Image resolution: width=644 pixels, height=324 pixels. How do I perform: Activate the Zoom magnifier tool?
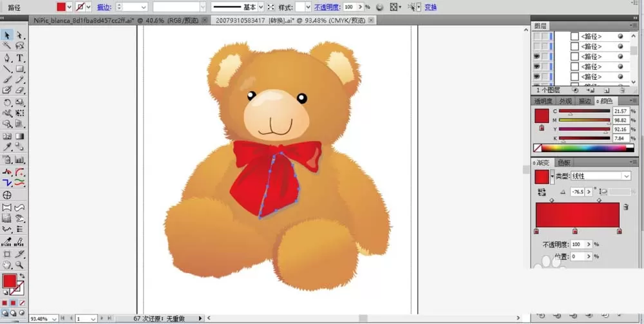pyautogui.click(x=19, y=265)
